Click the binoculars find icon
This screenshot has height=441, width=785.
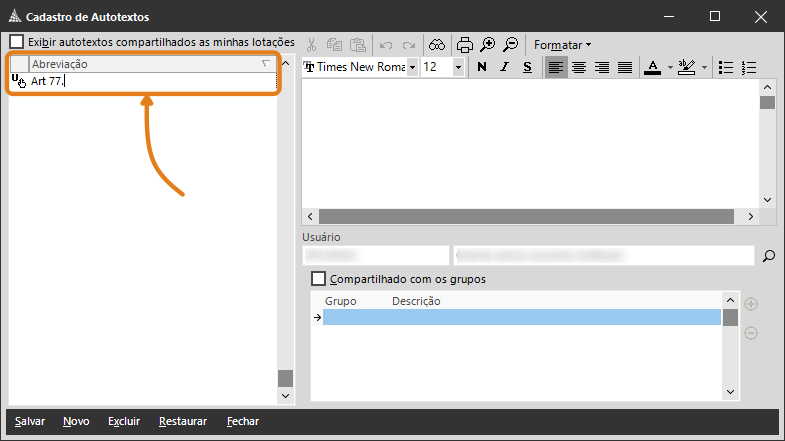[x=438, y=45]
